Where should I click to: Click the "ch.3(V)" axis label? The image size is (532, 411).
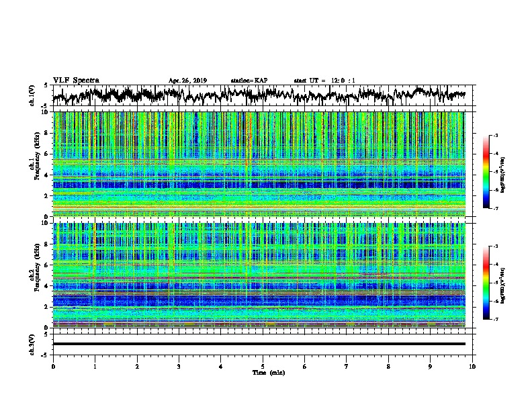pyautogui.click(x=32, y=345)
